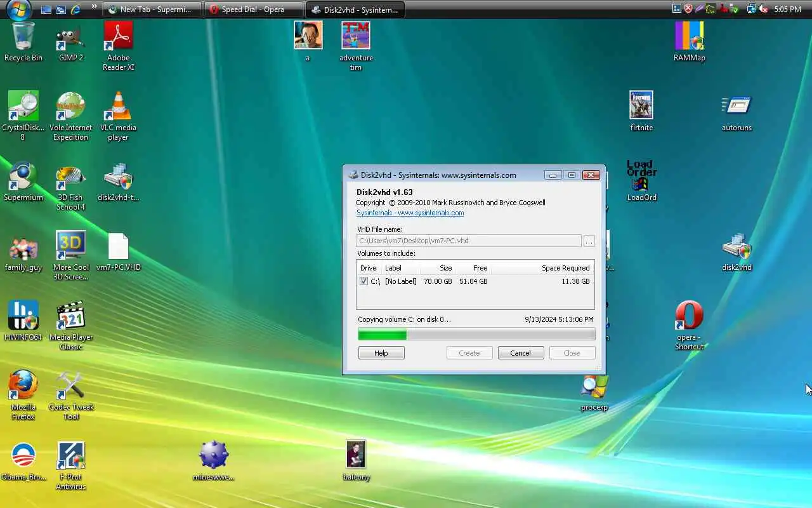Select the Media Player Classic shortcut
Image resolution: width=812 pixels, height=508 pixels.
71,325
